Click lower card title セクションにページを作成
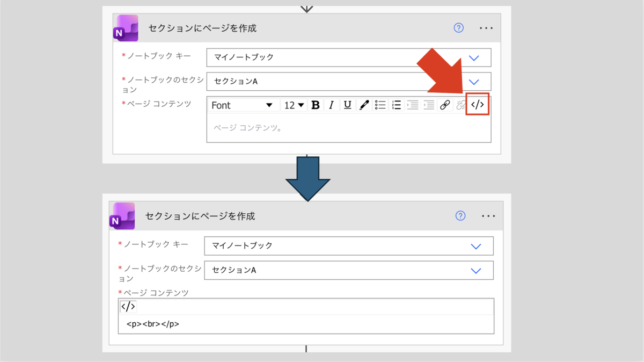The width and height of the screenshot is (644, 362). click(200, 216)
